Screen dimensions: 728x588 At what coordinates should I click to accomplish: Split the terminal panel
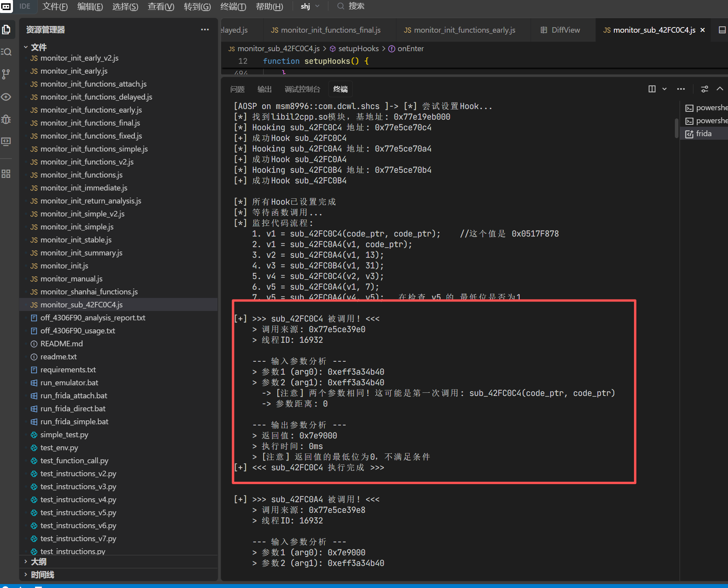point(652,89)
